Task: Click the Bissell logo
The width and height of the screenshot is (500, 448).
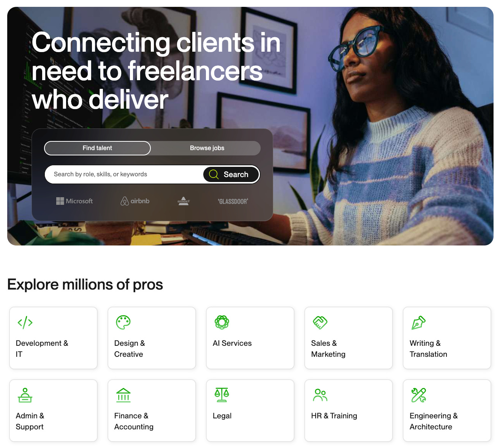Action: [x=184, y=201]
